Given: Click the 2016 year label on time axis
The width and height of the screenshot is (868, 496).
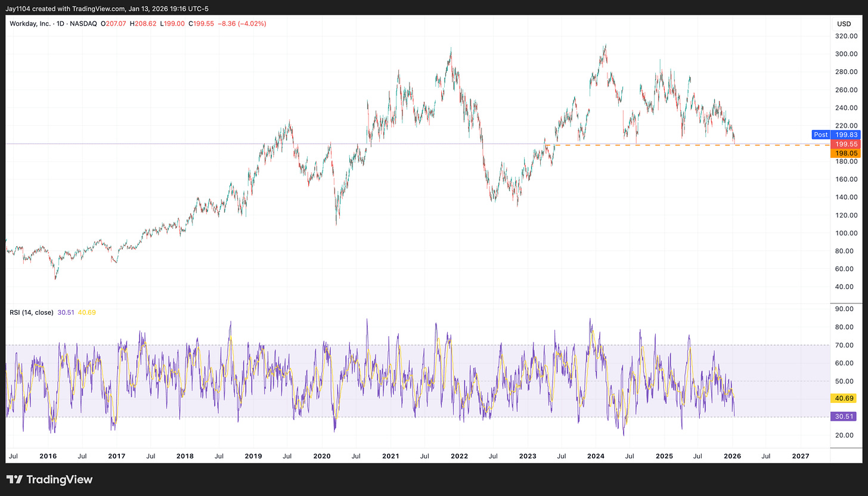Looking at the screenshot, I should coord(48,456).
